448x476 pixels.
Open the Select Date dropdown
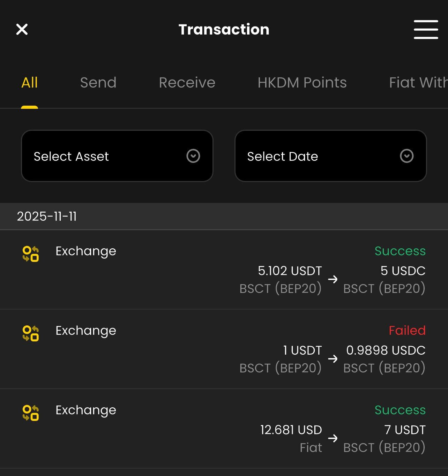click(x=330, y=156)
